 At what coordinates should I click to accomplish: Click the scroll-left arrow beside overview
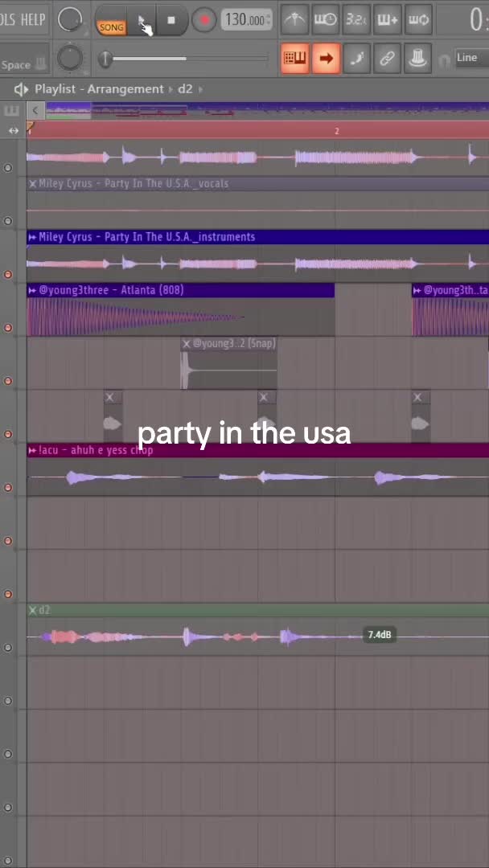click(35, 110)
